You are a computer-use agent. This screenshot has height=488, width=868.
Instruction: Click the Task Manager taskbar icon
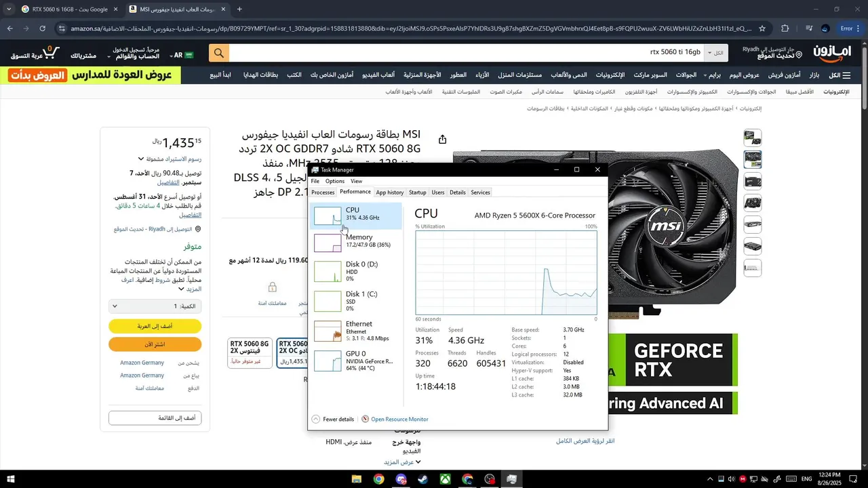point(511,479)
